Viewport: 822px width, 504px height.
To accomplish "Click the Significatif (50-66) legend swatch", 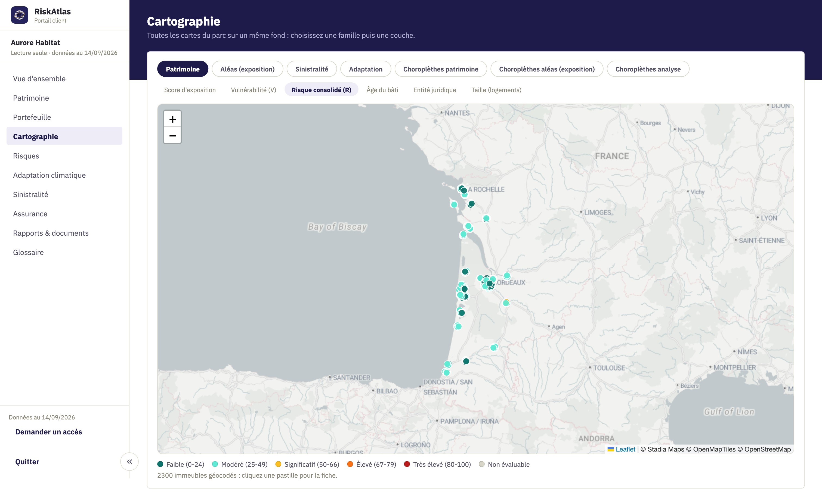I will point(278,464).
